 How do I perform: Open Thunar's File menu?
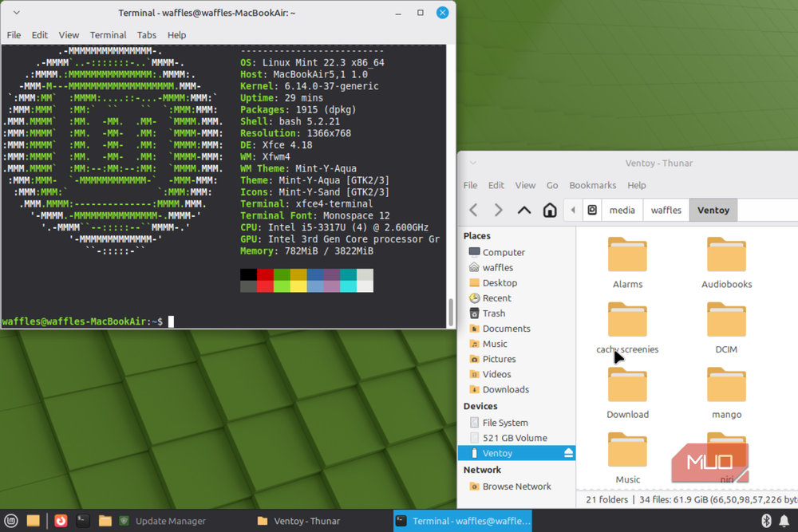coord(470,185)
